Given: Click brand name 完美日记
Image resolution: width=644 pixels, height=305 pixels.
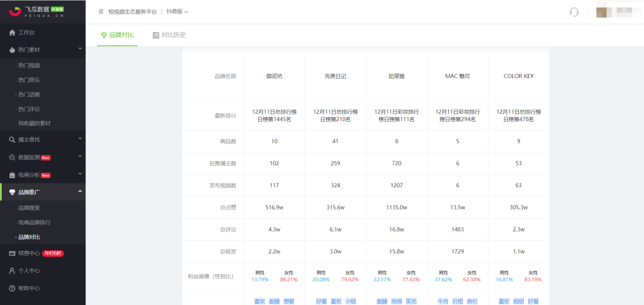Looking at the screenshot, I should [x=335, y=76].
